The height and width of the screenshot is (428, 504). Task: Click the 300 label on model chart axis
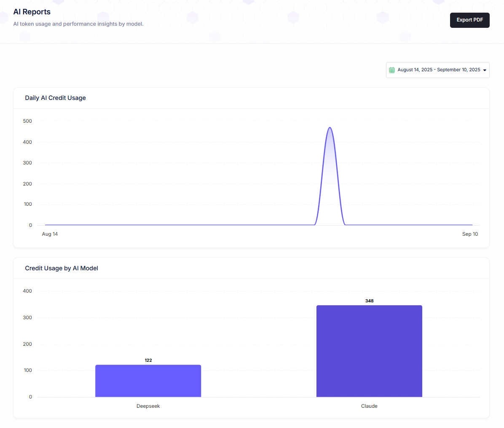[x=27, y=318]
